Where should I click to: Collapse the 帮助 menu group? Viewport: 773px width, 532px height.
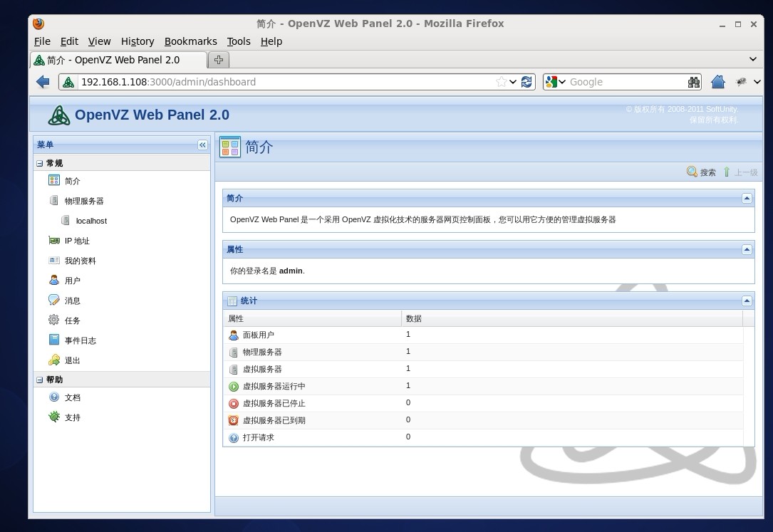(39, 380)
